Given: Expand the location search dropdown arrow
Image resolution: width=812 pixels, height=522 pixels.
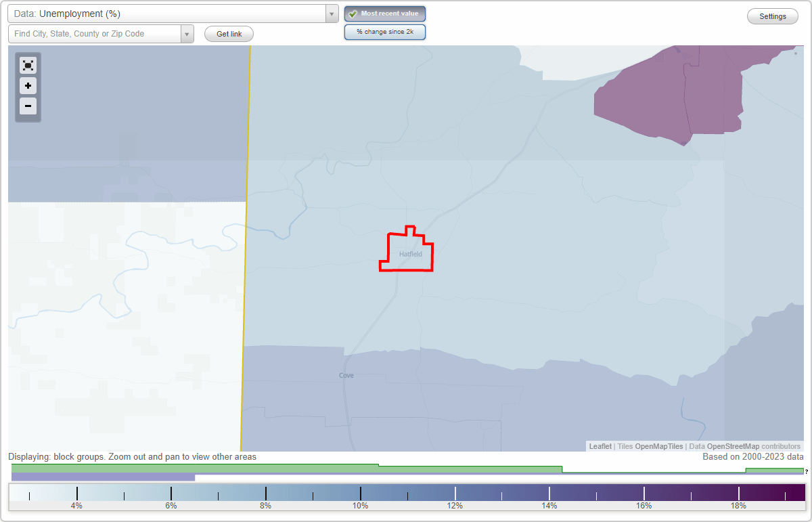Looking at the screenshot, I should 187,34.
